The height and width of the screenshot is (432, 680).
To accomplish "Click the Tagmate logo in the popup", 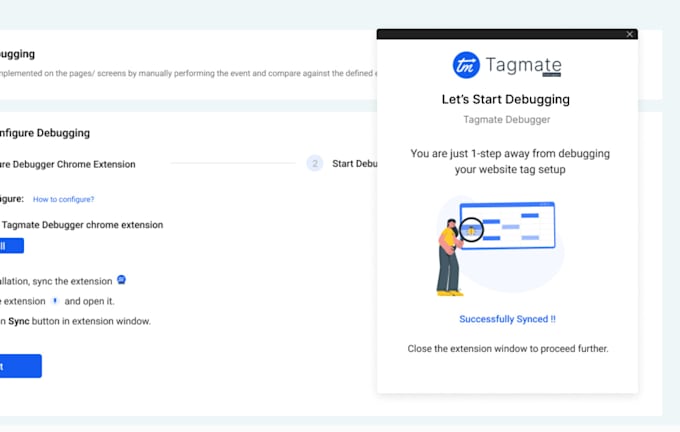I will [507, 65].
